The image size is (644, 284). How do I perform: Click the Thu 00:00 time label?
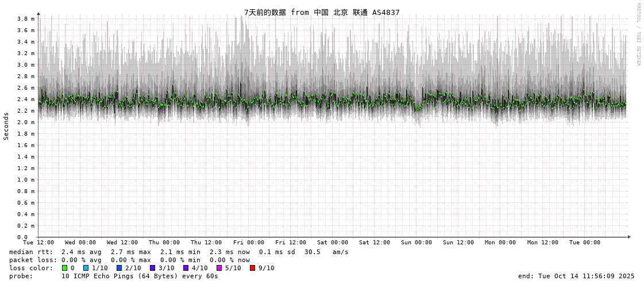coord(164,243)
